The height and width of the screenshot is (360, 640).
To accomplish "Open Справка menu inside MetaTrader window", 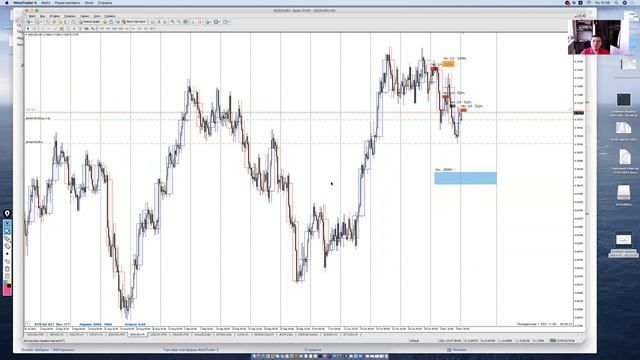I will [110, 16].
